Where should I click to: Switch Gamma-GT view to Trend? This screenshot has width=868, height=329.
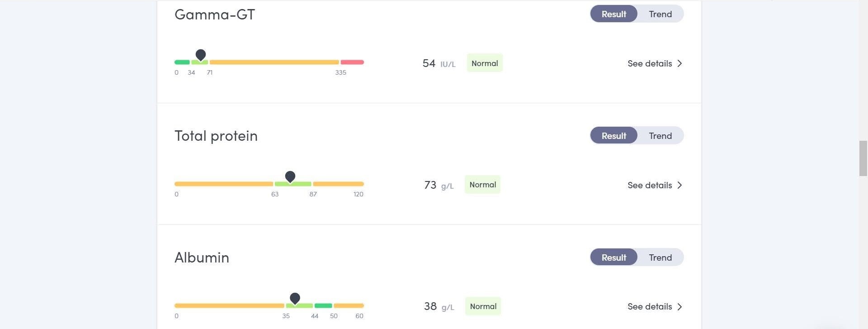click(660, 14)
